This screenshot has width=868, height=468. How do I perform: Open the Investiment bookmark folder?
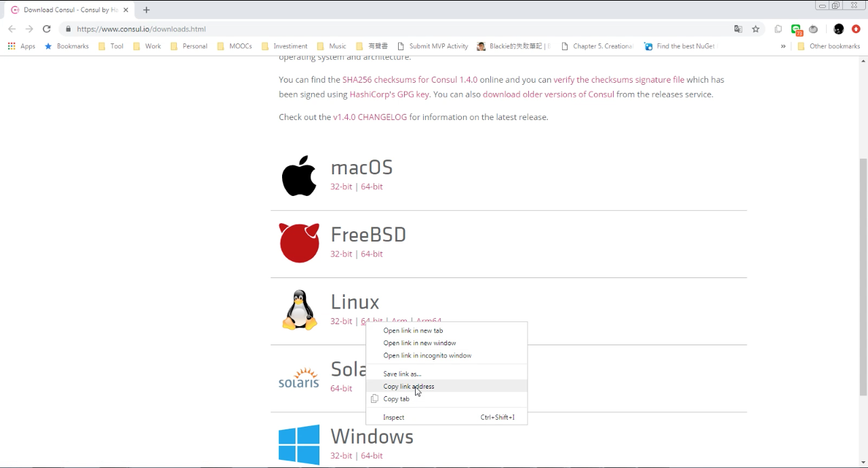pyautogui.click(x=285, y=46)
